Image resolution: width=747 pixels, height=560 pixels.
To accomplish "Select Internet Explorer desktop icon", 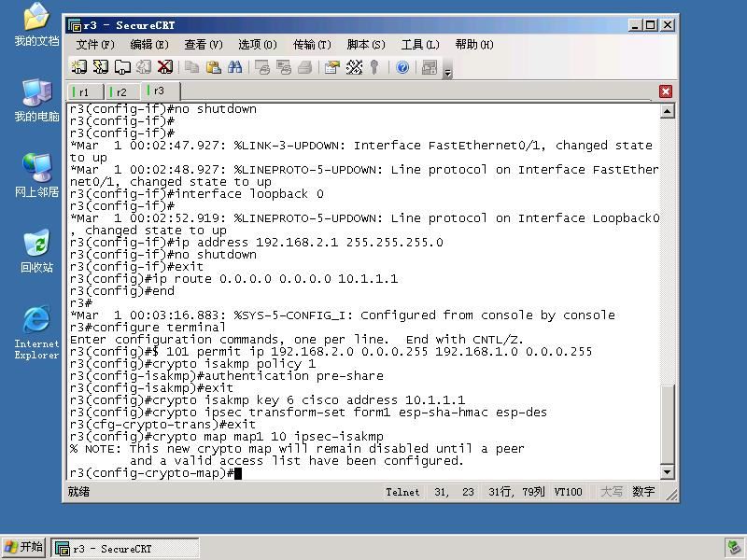I will (36, 332).
